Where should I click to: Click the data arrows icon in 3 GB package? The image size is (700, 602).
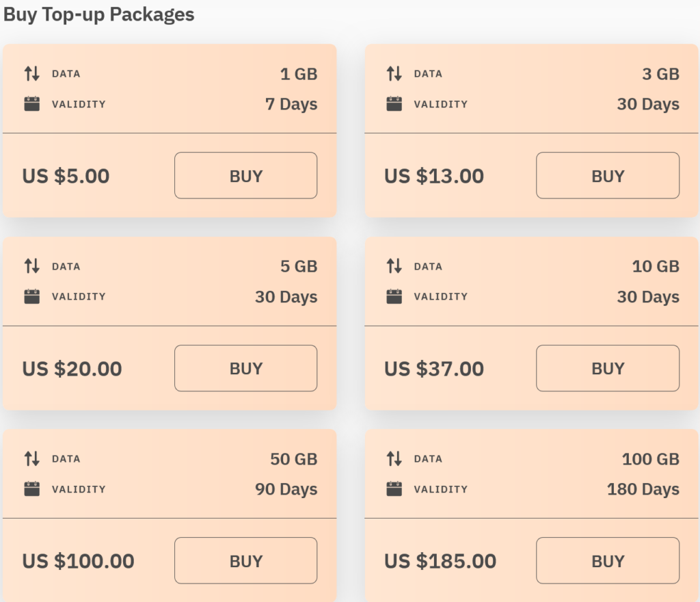coord(394,74)
